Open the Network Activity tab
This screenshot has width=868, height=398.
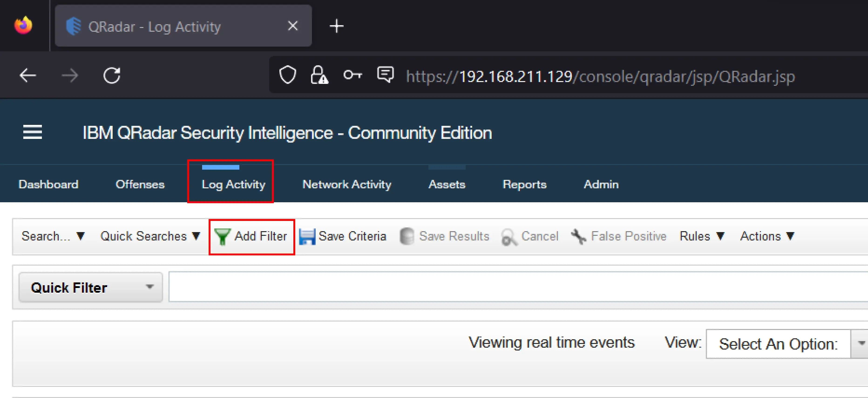coord(347,184)
